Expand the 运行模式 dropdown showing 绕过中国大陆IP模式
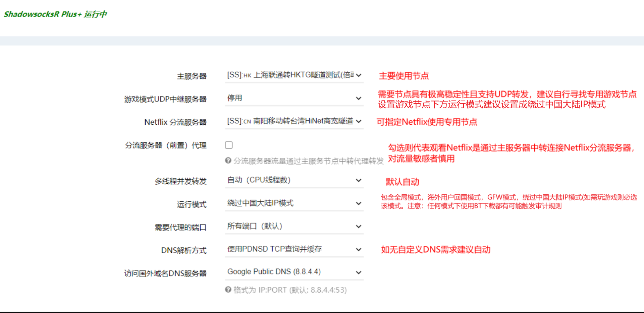Screen dimensions: 644x313 [294, 203]
